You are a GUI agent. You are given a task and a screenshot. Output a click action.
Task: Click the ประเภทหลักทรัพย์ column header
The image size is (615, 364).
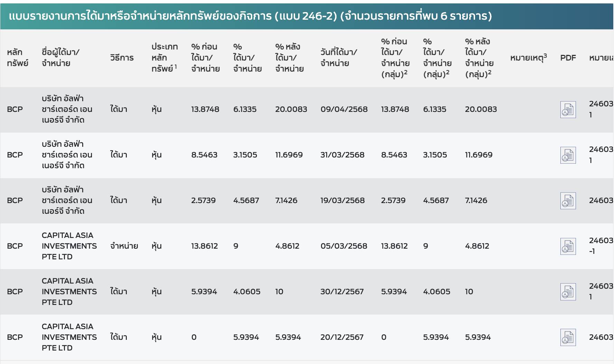click(x=164, y=58)
